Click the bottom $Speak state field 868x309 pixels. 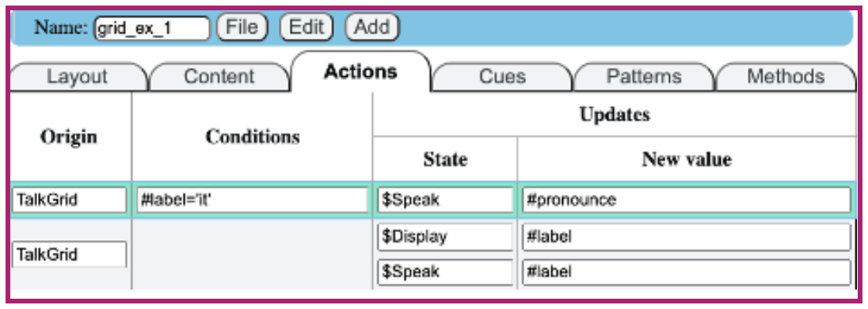pos(446,273)
